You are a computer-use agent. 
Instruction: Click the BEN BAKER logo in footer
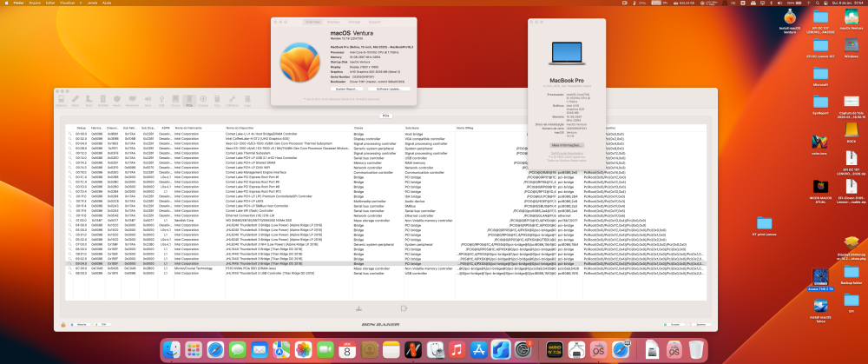pyautogui.click(x=380, y=325)
